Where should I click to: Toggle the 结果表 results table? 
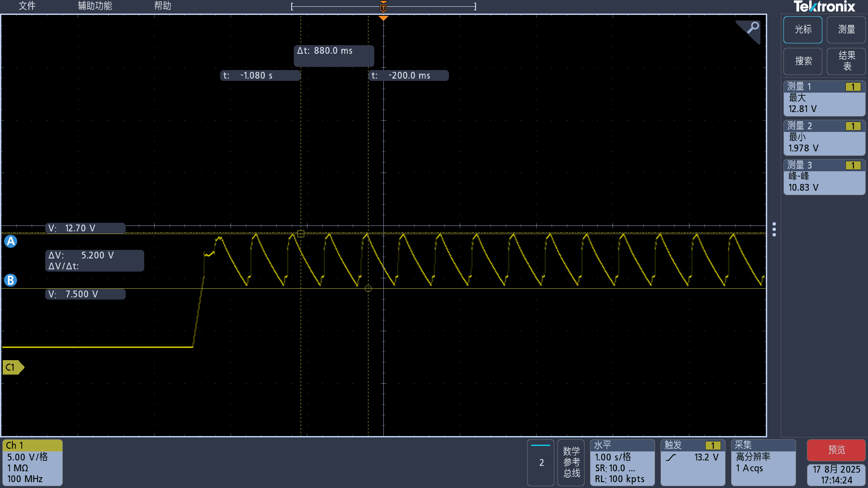[846, 61]
